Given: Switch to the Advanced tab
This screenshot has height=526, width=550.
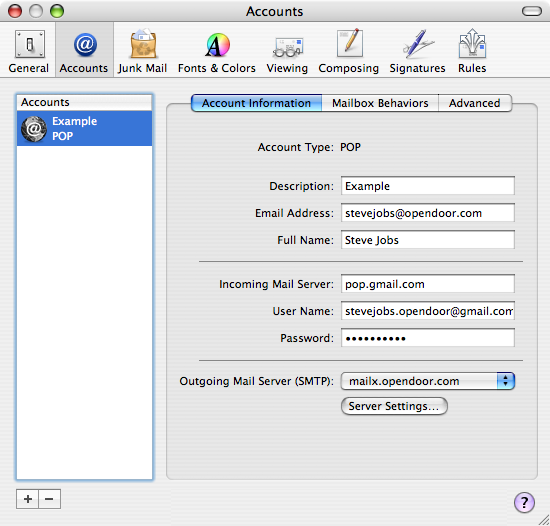Looking at the screenshot, I should click(x=475, y=103).
